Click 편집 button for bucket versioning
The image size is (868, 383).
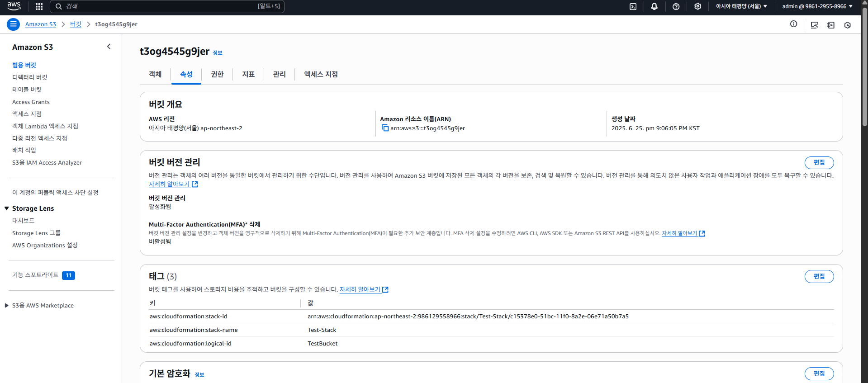(819, 162)
